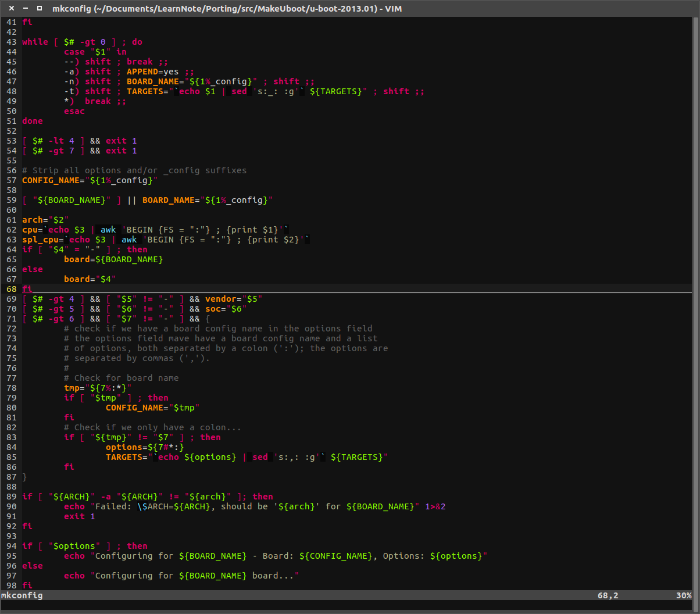Screen dimensions: 700x614
Task: Click 'CONFIG_NAME="$tmp"' on line 80
Action: pyautogui.click(x=153, y=408)
